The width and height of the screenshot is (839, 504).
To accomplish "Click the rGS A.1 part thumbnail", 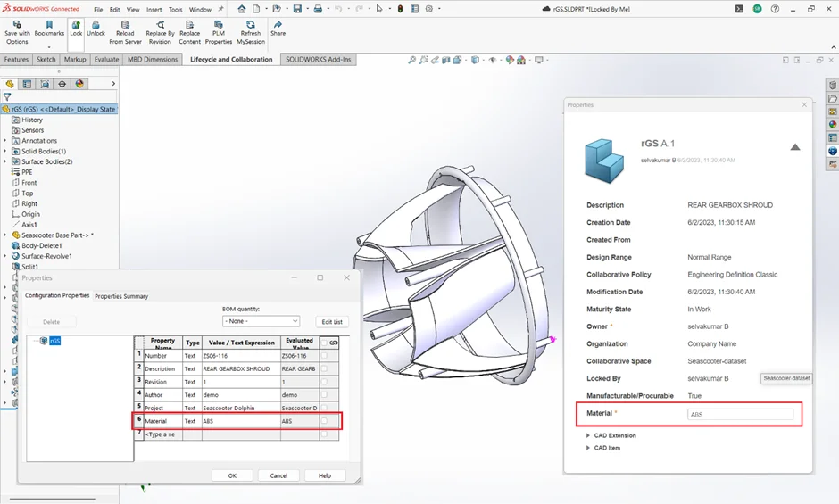I will pos(604,161).
